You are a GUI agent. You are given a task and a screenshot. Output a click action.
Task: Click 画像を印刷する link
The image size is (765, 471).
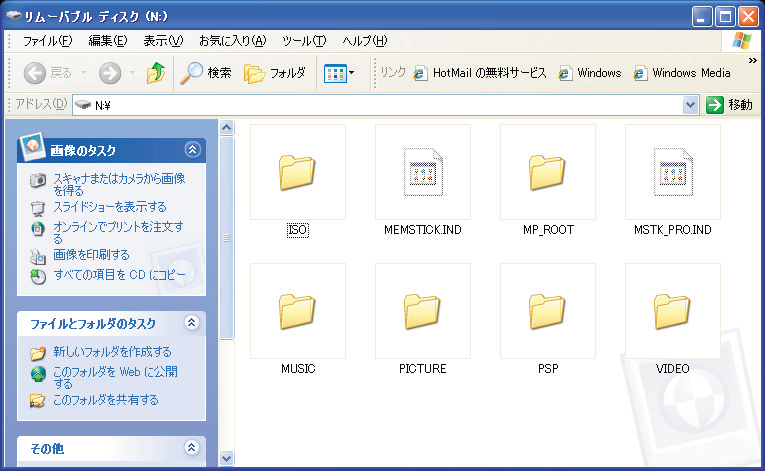click(91, 255)
